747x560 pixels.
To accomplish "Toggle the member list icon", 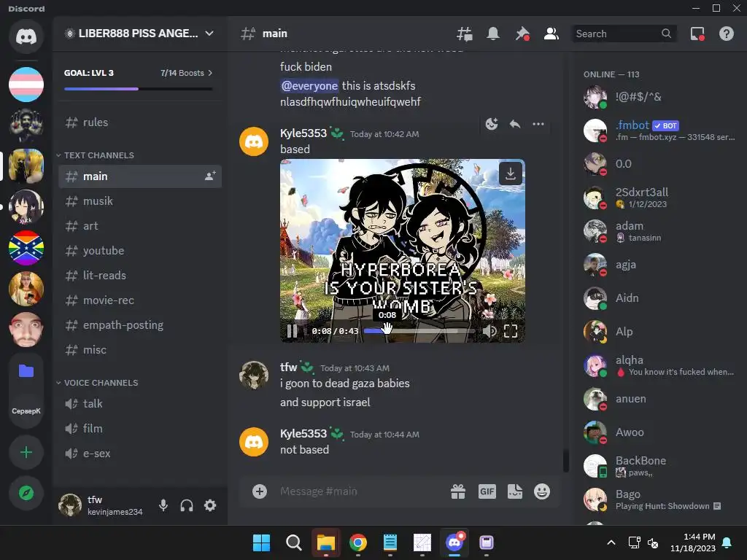I will [551, 34].
